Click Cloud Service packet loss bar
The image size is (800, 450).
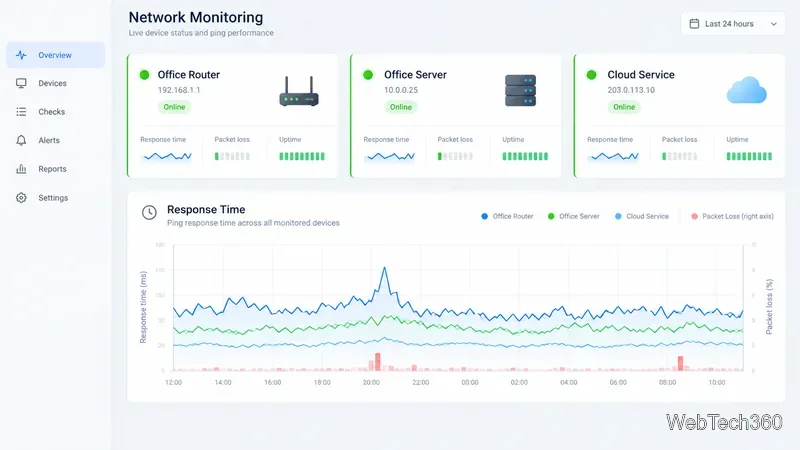tap(680, 157)
